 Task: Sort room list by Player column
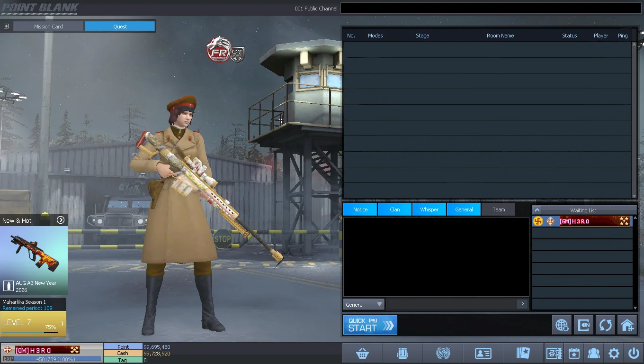(601, 36)
